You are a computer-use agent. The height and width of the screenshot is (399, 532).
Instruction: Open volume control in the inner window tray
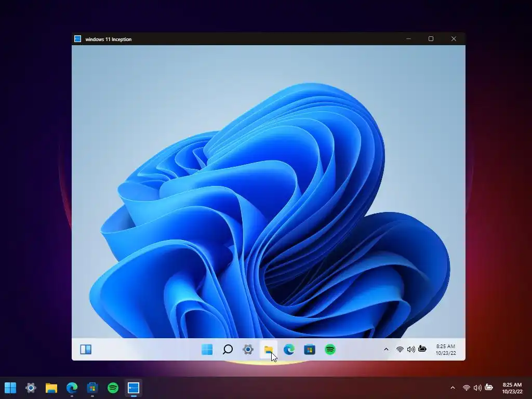pos(411,349)
